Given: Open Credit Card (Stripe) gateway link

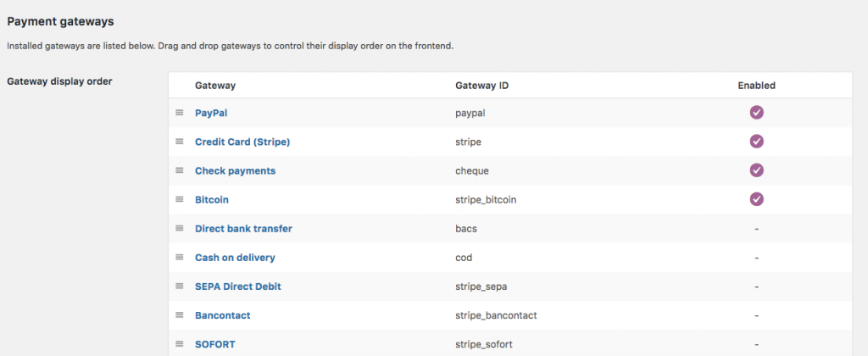Looking at the screenshot, I should (x=242, y=142).
